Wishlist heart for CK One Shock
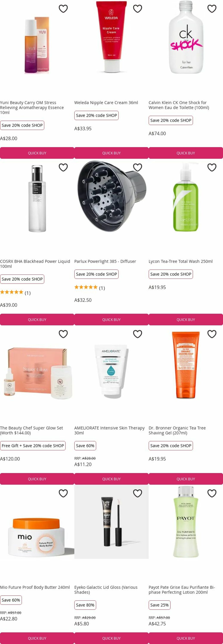223x644 pixels. tap(212, 9)
